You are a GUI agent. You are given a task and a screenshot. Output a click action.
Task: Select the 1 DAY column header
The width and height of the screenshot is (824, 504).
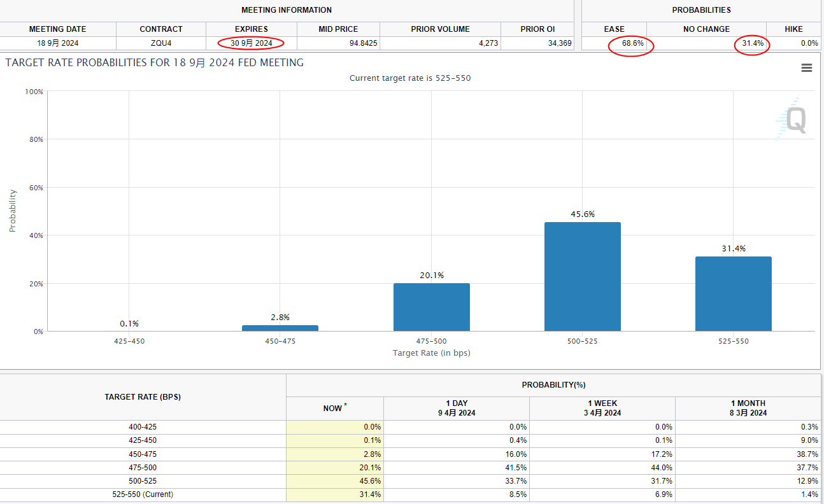coord(456,408)
